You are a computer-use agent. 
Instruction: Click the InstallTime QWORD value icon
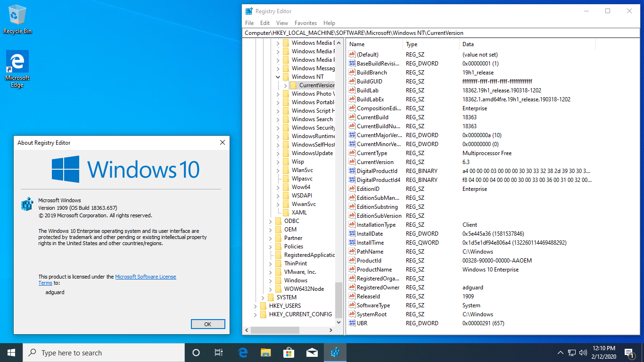(x=352, y=243)
